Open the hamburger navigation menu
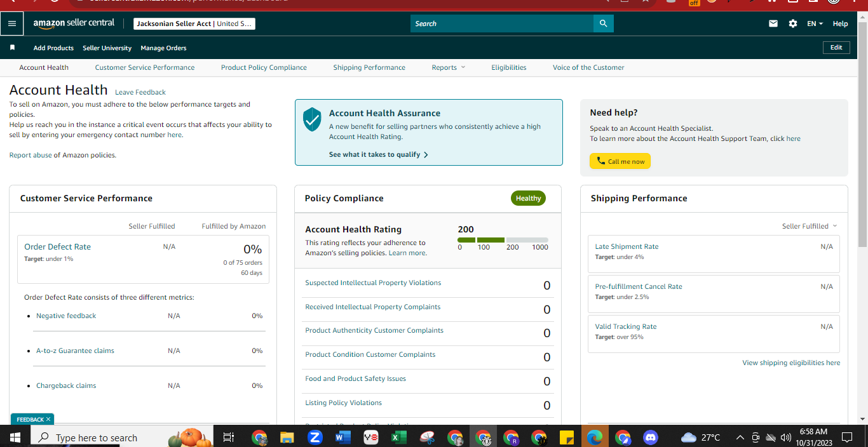868x447 pixels. (12, 23)
